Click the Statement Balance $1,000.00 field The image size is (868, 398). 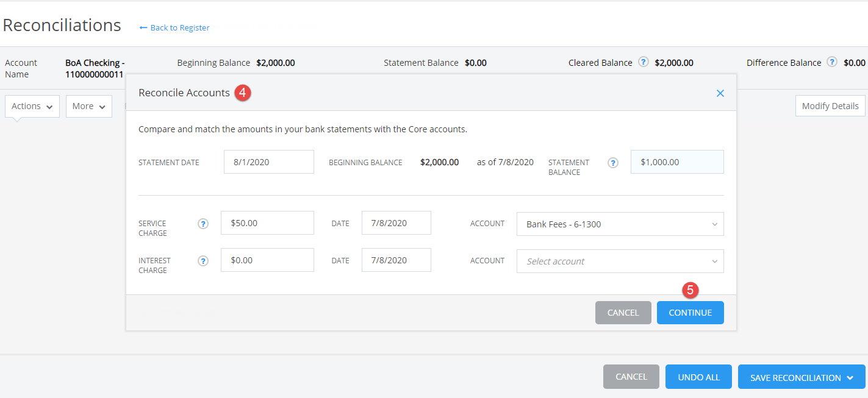click(677, 162)
